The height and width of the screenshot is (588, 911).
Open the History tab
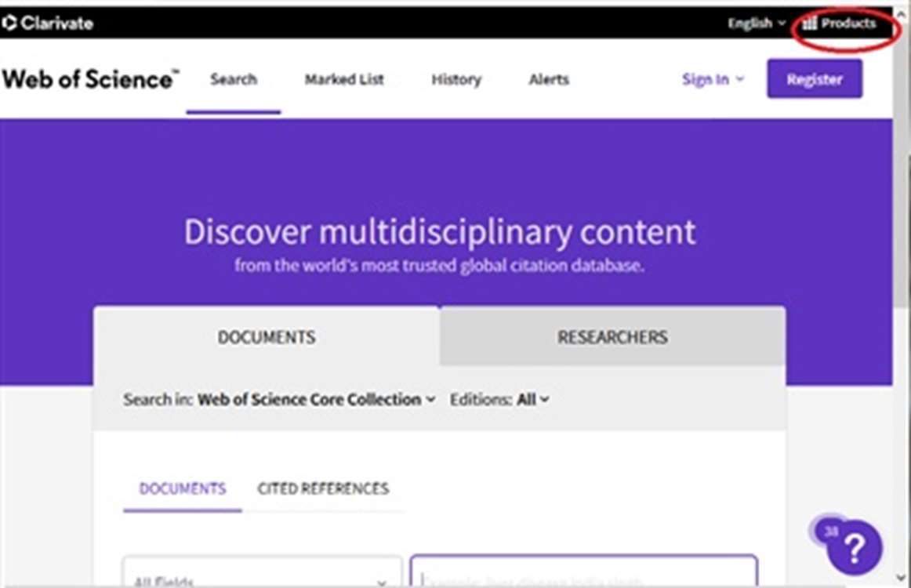pos(456,79)
